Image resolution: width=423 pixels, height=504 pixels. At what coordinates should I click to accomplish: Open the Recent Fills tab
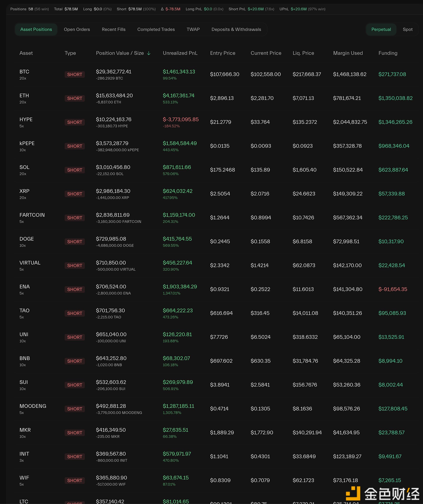(x=114, y=30)
